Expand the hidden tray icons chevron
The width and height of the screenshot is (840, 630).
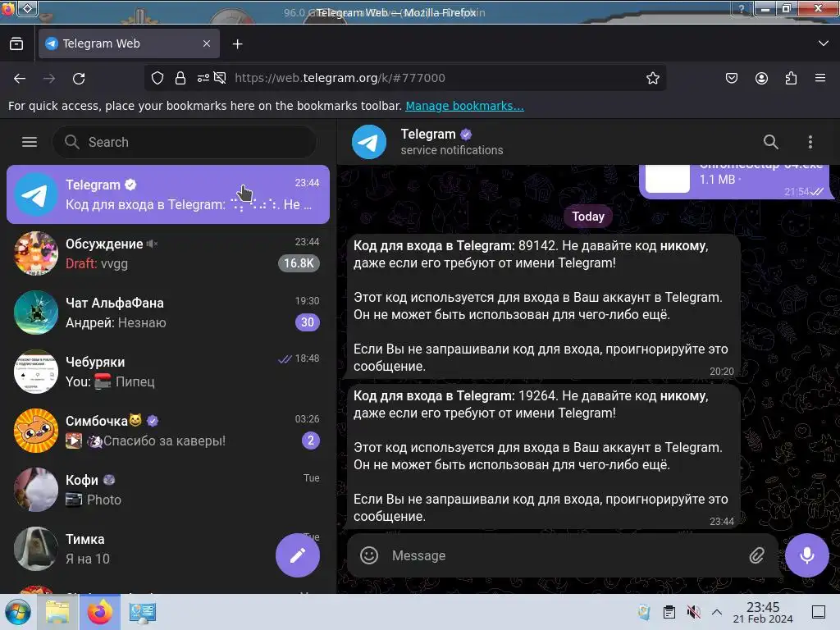pyautogui.click(x=717, y=612)
